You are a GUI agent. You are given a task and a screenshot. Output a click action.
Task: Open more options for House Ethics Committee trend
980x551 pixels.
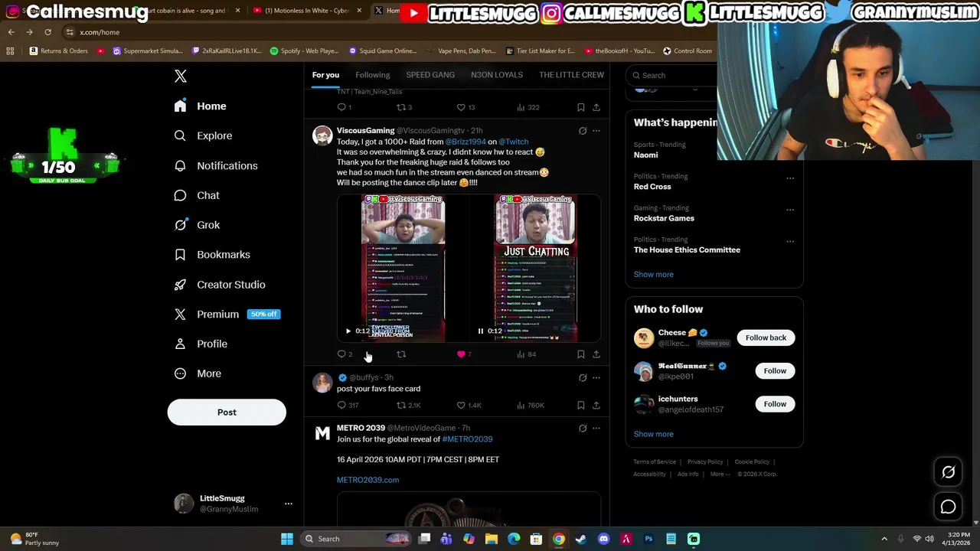790,241
